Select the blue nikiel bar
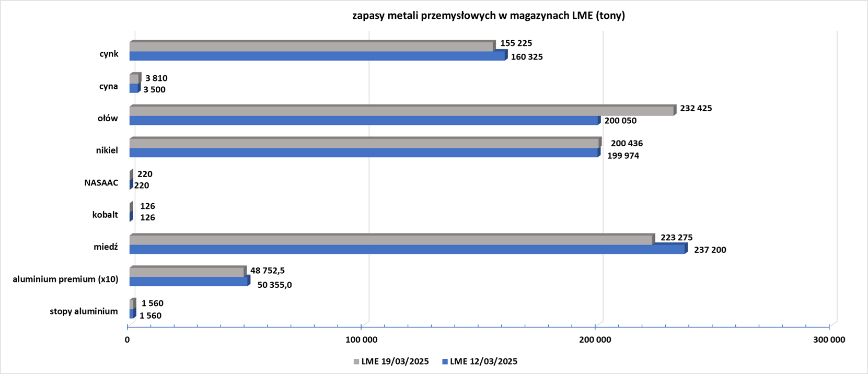Screen dimensions: 868x374 pyautogui.click(x=363, y=153)
